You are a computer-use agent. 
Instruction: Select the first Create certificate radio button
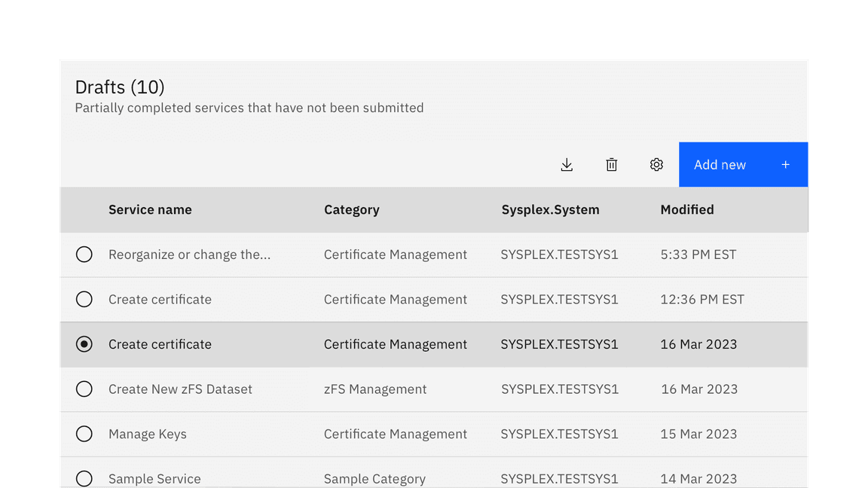pyautogui.click(x=84, y=299)
